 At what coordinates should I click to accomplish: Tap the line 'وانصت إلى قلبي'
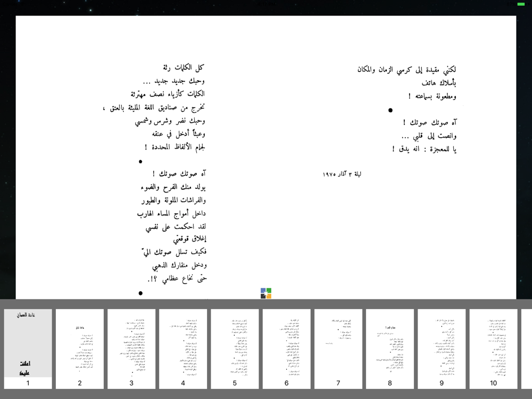pos(428,136)
